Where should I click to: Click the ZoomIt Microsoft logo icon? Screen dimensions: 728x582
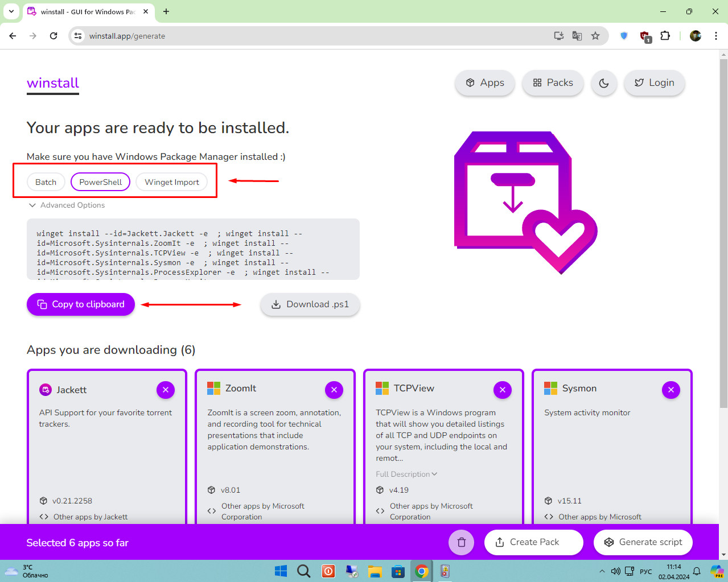(214, 389)
